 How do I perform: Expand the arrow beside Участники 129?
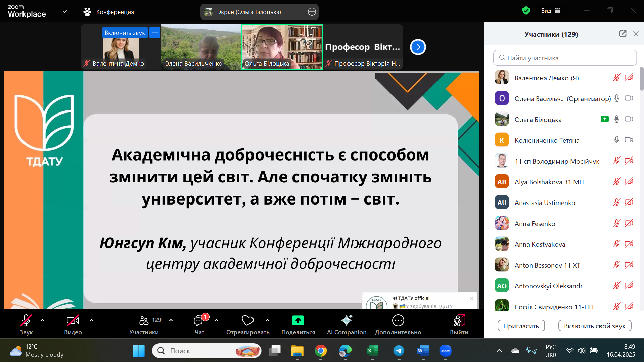coord(171,320)
